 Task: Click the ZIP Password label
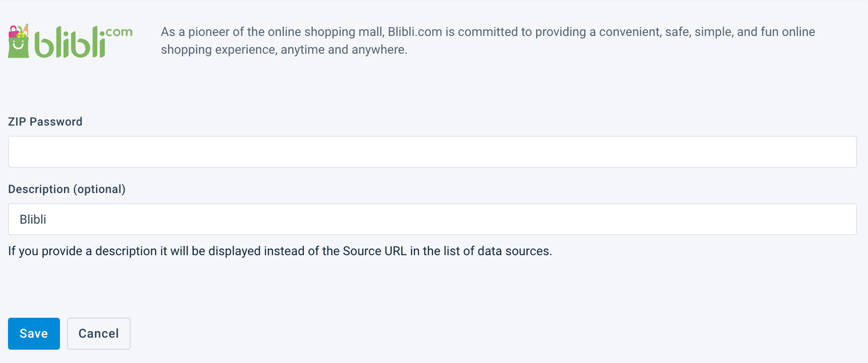click(45, 122)
